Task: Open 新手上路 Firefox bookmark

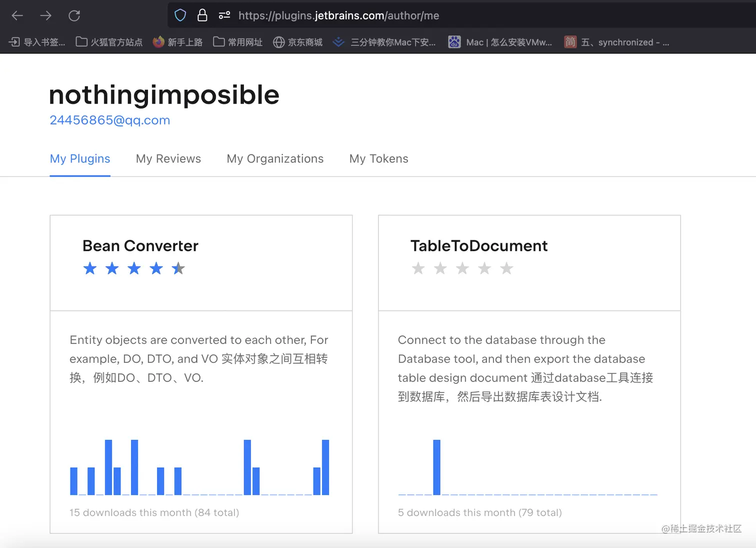Action: (177, 42)
